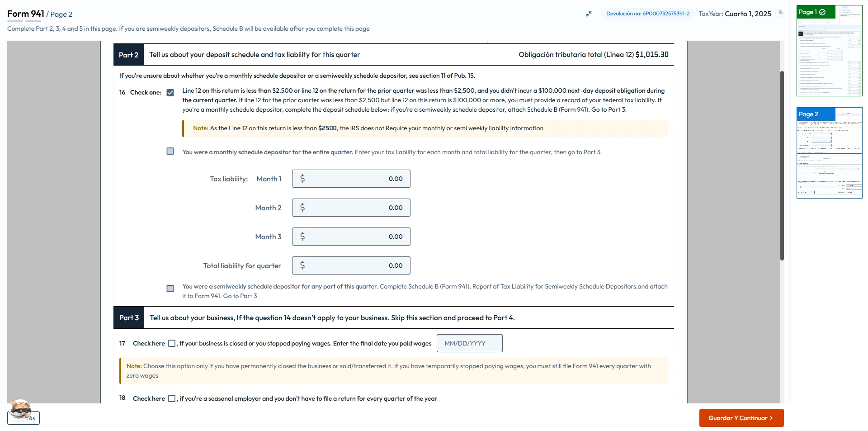Image resolution: width=868 pixels, height=431 pixels.
Task: Uncheck the Line 12 less than $2,500 checkbox
Action: pyautogui.click(x=170, y=93)
